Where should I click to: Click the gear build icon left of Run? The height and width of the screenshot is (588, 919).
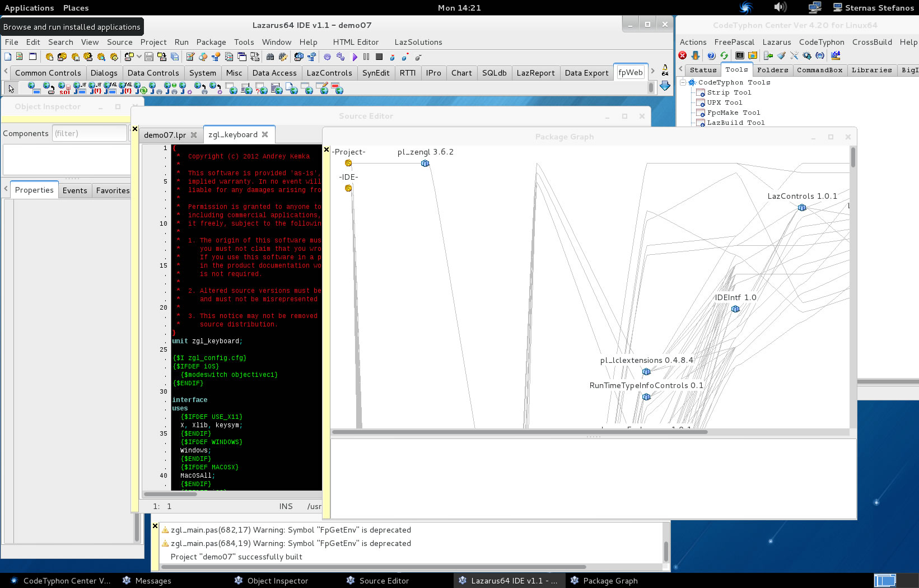(327, 57)
